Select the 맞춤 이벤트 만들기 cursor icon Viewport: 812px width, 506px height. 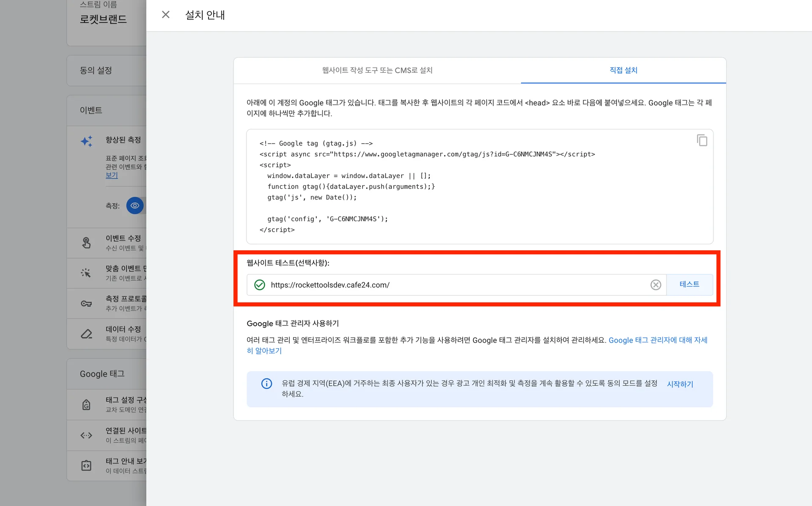click(x=86, y=273)
